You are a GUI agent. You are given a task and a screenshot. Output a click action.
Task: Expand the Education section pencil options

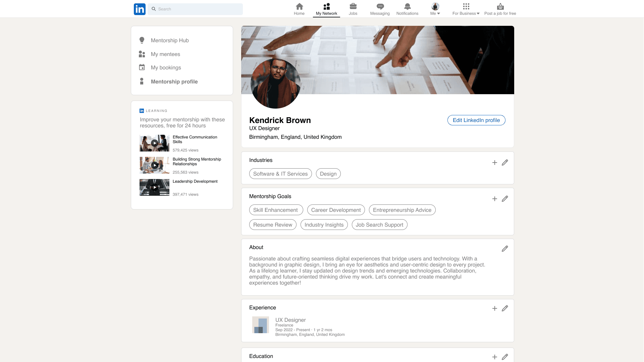(505, 357)
